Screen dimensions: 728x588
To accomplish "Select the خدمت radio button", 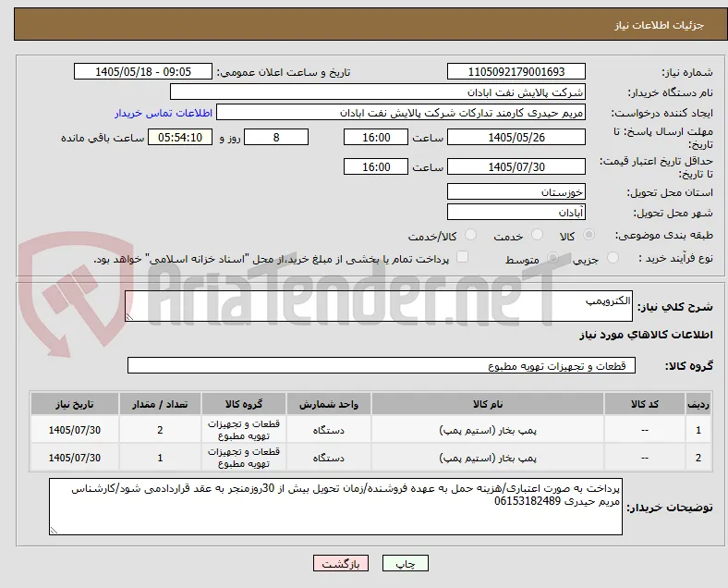I will pyautogui.click(x=537, y=235).
